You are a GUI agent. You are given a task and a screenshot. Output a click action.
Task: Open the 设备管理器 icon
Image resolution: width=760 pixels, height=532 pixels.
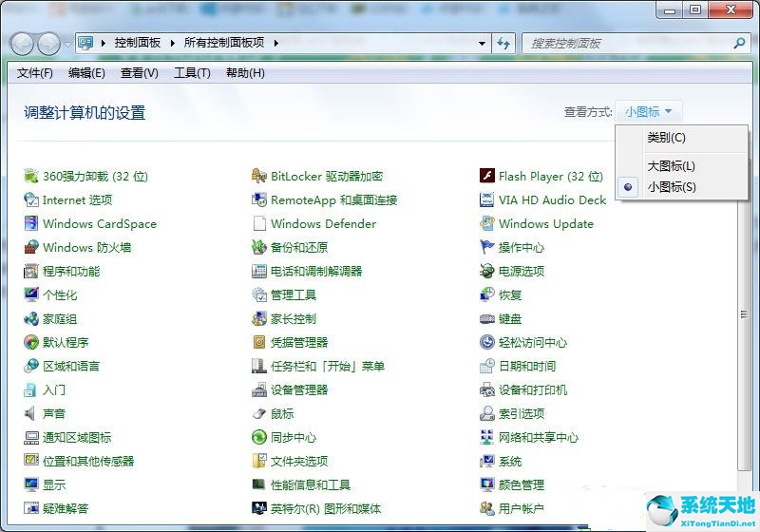pos(259,389)
